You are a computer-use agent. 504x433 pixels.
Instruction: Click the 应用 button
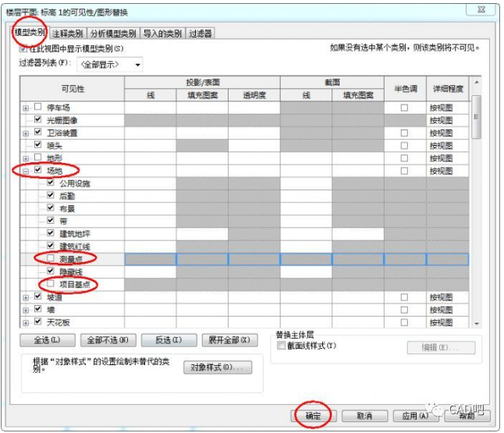(x=416, y=416)
